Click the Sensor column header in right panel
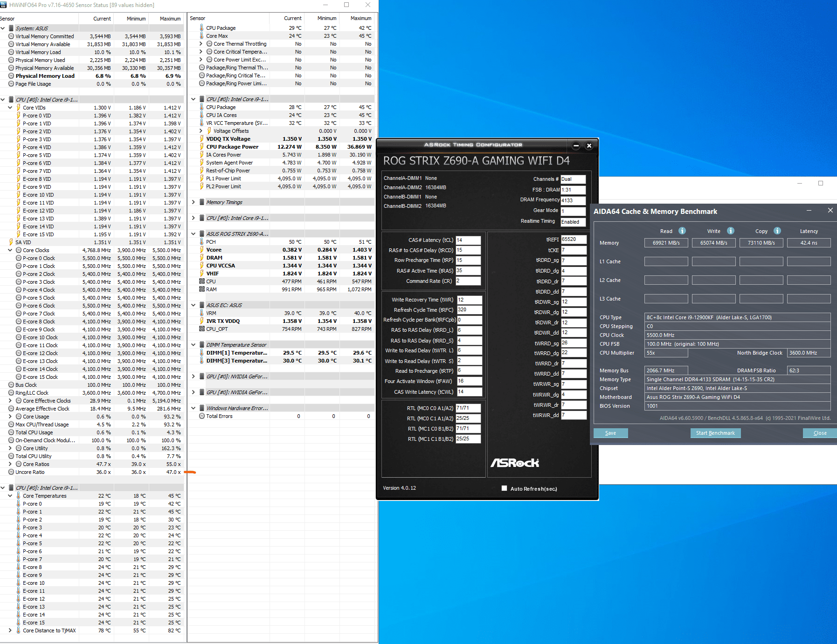Screen dimensions: 837x644 [228, 18]
